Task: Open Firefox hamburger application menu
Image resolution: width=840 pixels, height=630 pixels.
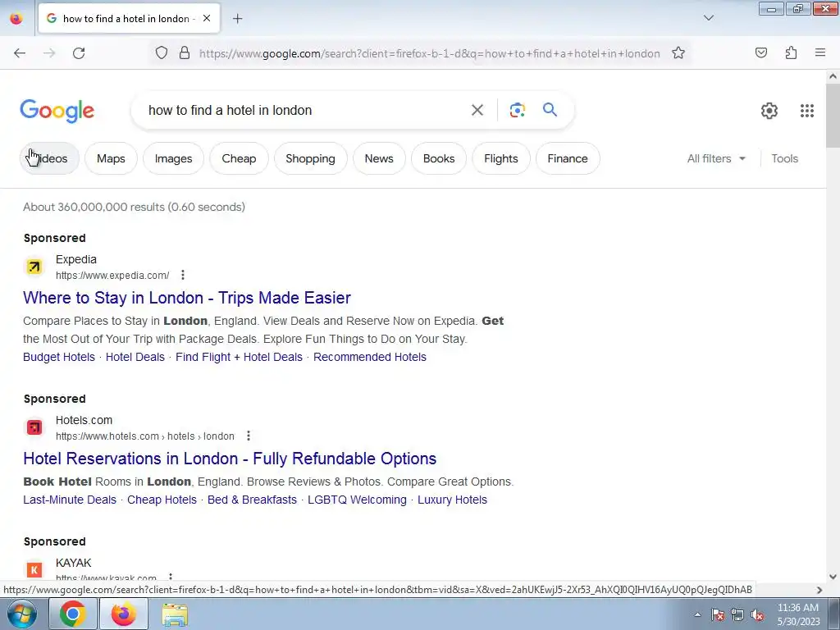Action: (x=819, y=52)
